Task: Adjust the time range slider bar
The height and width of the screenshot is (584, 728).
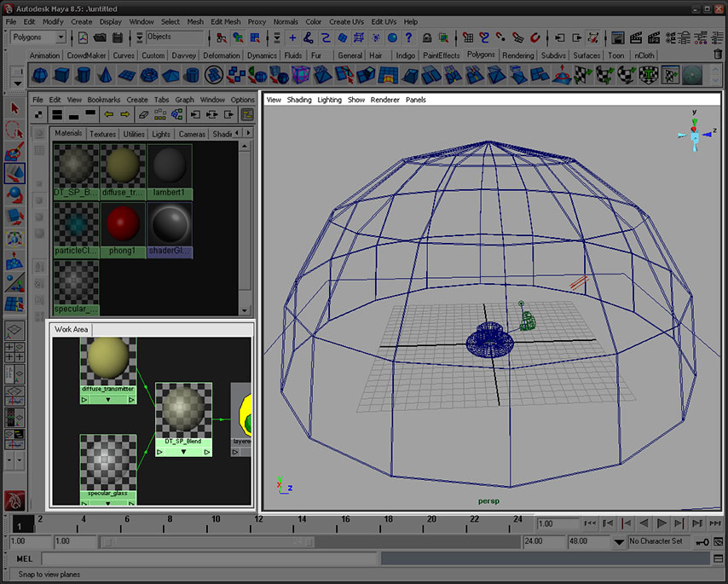Action: point(207,541)
